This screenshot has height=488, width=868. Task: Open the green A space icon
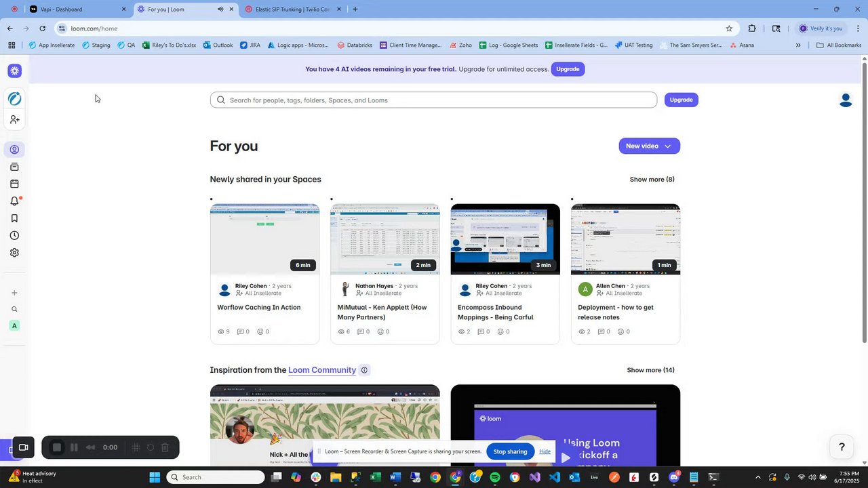coord(14,326)
